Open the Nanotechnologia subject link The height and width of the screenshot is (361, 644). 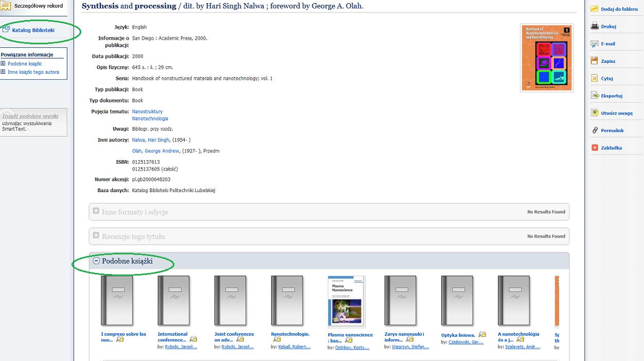coord(150,118)
